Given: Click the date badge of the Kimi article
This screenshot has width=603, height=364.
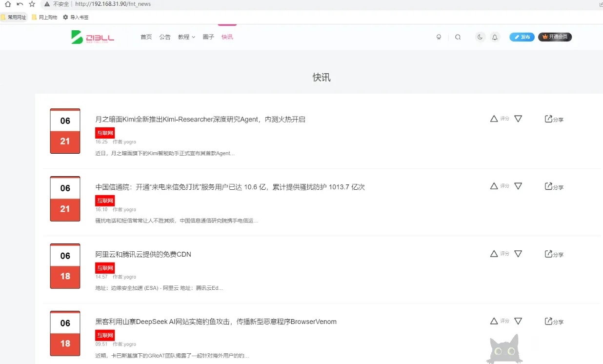Looking at the screenshot, I should point(65,131).
